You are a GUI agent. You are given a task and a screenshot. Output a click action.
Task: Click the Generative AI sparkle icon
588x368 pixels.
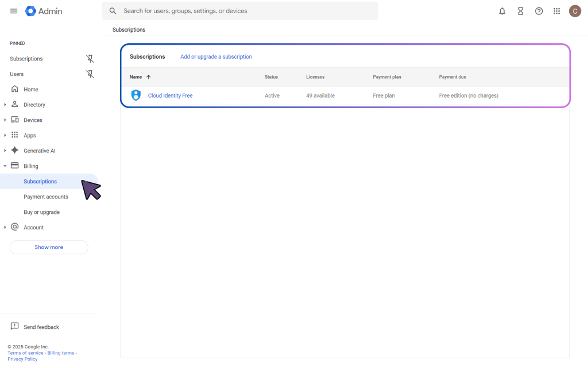[14, 150]
